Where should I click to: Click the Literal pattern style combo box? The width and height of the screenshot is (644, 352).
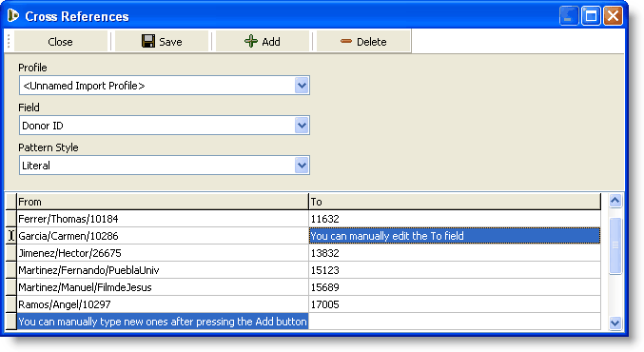(x=165, y=166)
